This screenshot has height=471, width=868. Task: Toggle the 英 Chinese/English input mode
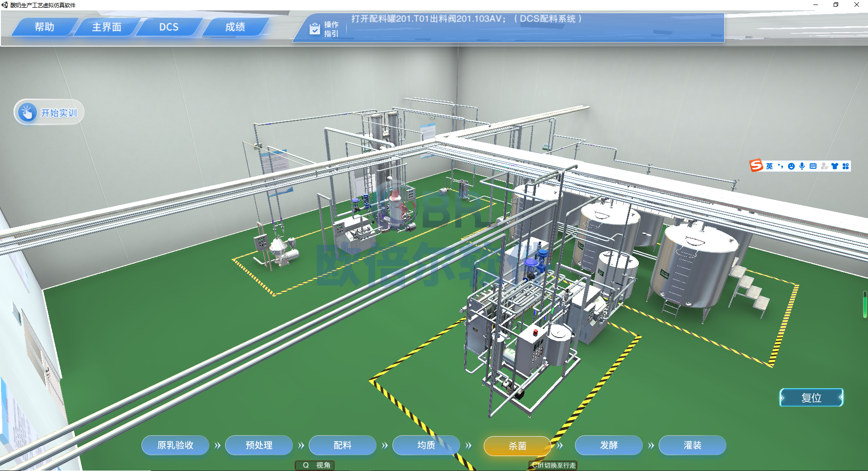click(769, 166)
